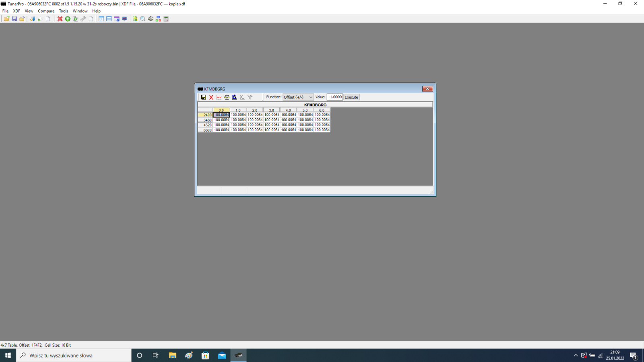
Task: Close the KFMDBGRG table window
Action: 427,89
